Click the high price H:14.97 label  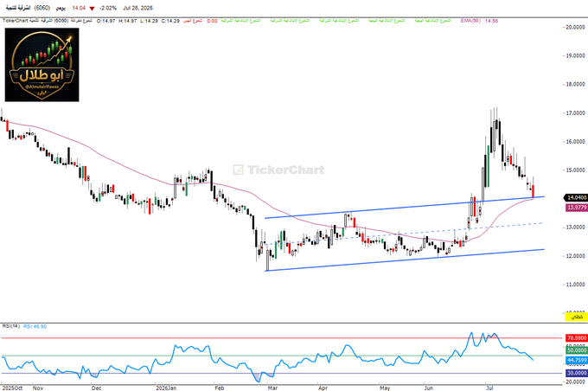point(127,21)
